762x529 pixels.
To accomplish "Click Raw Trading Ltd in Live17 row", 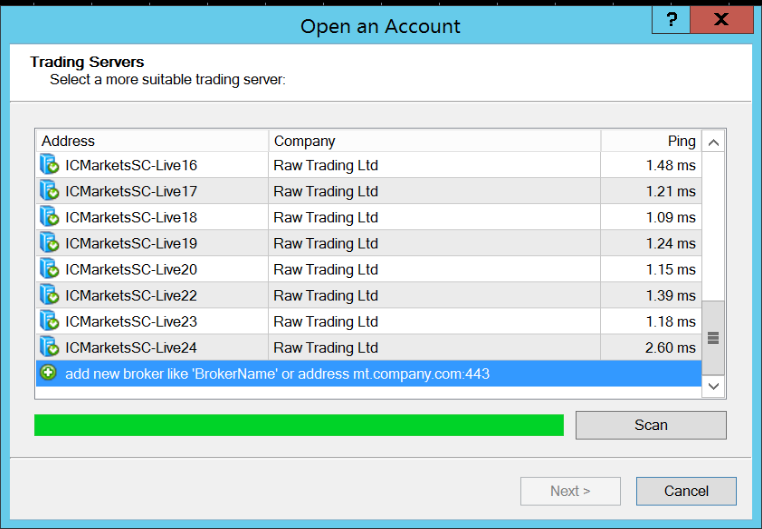I will click(x=326, y=192).
